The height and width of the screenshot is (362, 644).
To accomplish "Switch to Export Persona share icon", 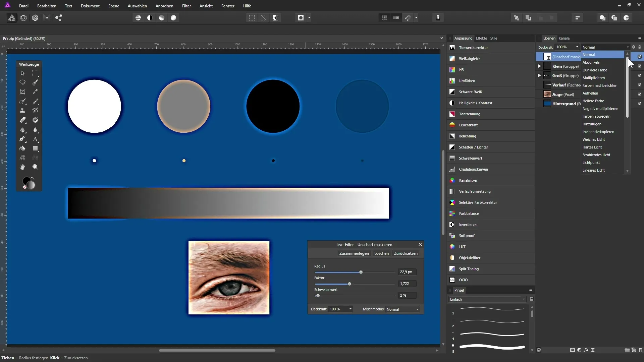I will 59,18.
